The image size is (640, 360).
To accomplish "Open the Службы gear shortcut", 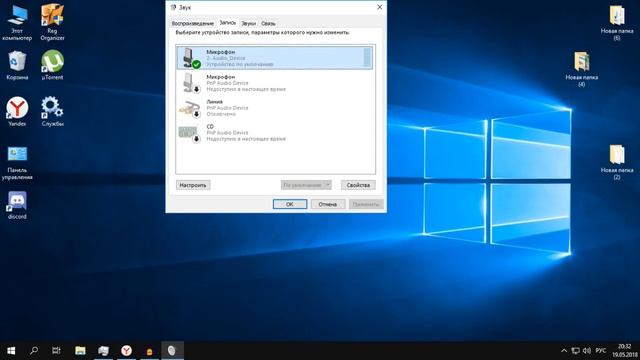I will 52,111.
